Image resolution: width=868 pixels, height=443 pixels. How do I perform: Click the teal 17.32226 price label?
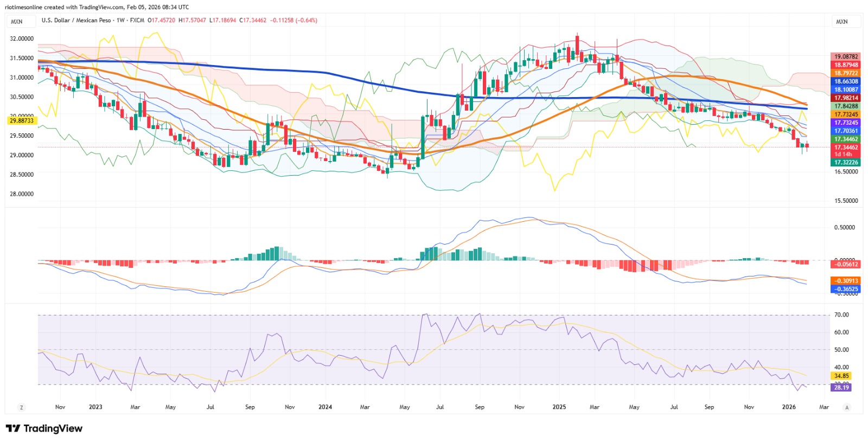(x=846, y=162)
